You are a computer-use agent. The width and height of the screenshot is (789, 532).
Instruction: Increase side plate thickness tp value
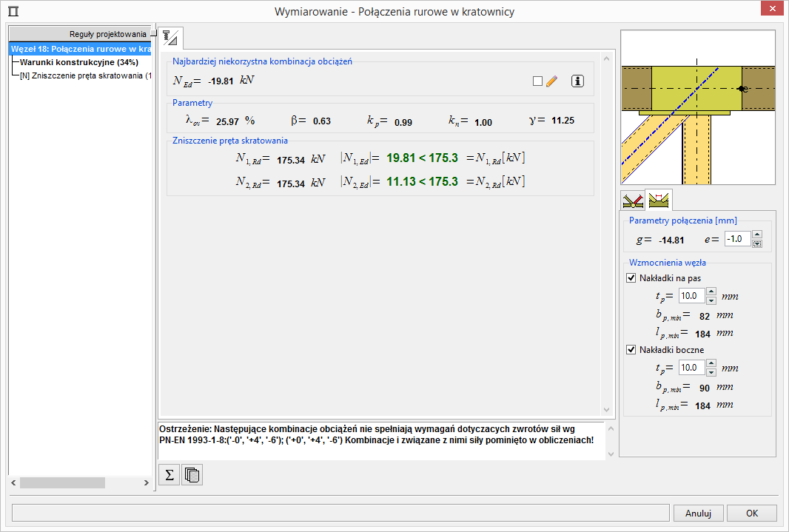click(x=711, y=363)
